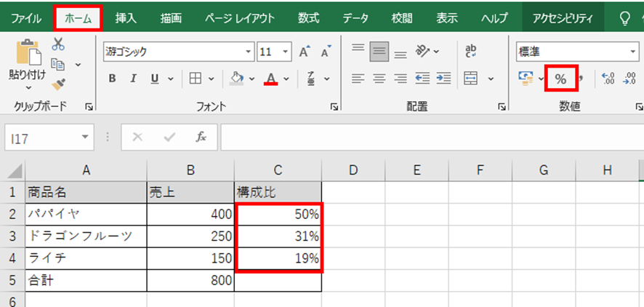Screen dimensions: 644x307
Task: Click the Insert Function fx icon
Action: tap(201, 137)
